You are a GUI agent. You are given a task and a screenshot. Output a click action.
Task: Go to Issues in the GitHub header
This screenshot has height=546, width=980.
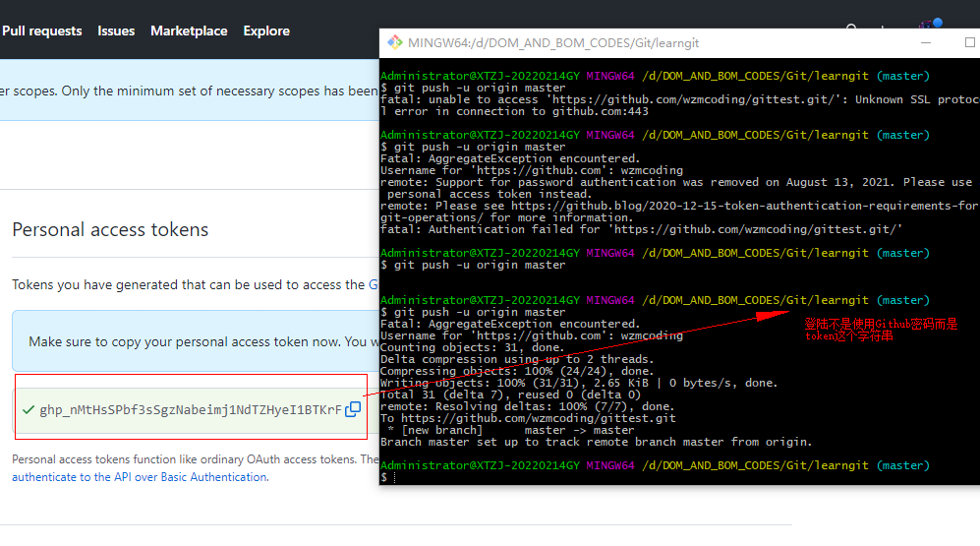[116, 30]
